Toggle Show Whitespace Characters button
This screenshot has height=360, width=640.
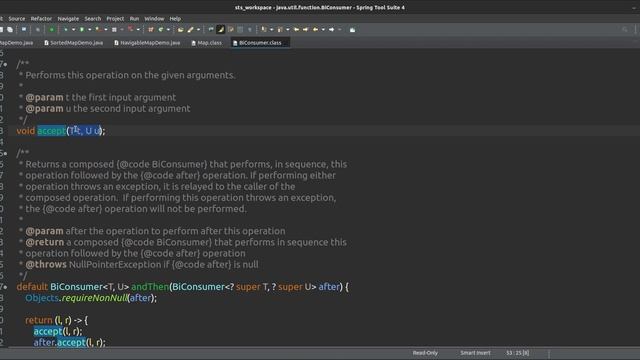click(x=250, y=29)
